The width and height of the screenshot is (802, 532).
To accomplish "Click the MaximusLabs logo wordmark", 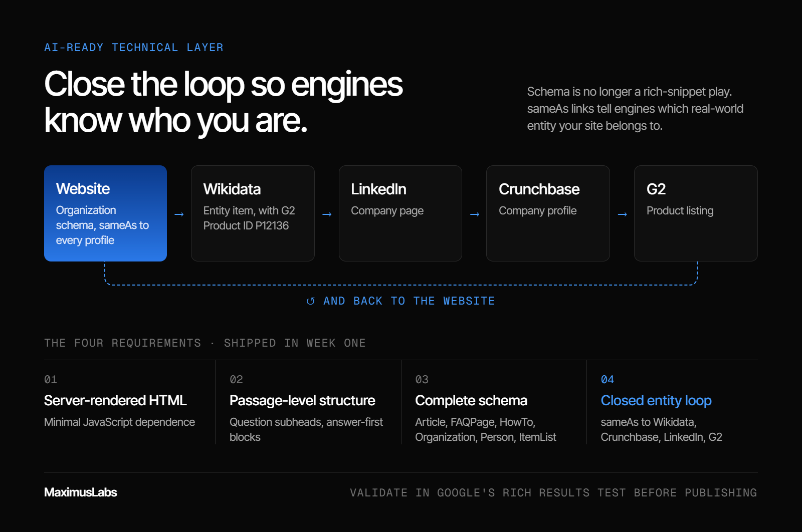I will (x=81, y=492).
